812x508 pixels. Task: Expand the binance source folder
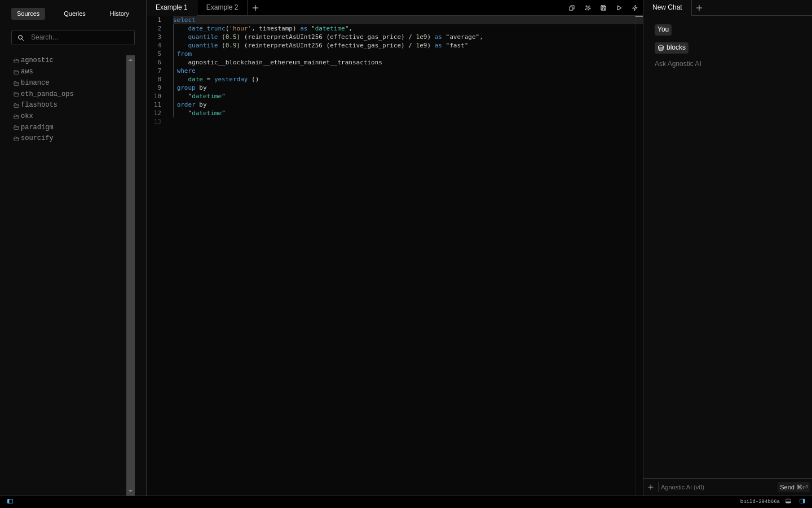click(31, 83)
